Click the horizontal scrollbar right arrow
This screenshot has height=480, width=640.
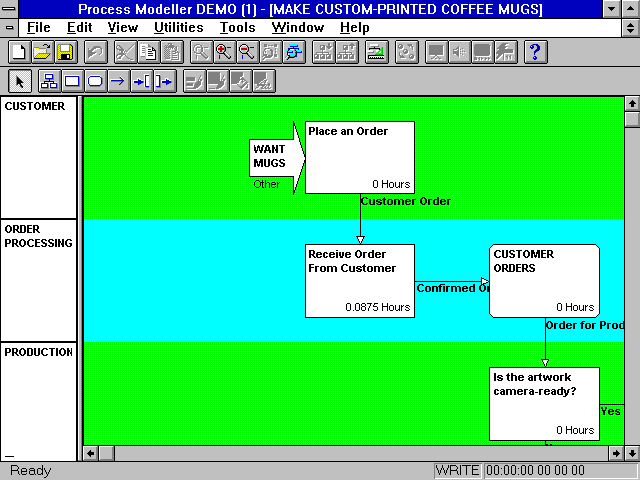615,453
